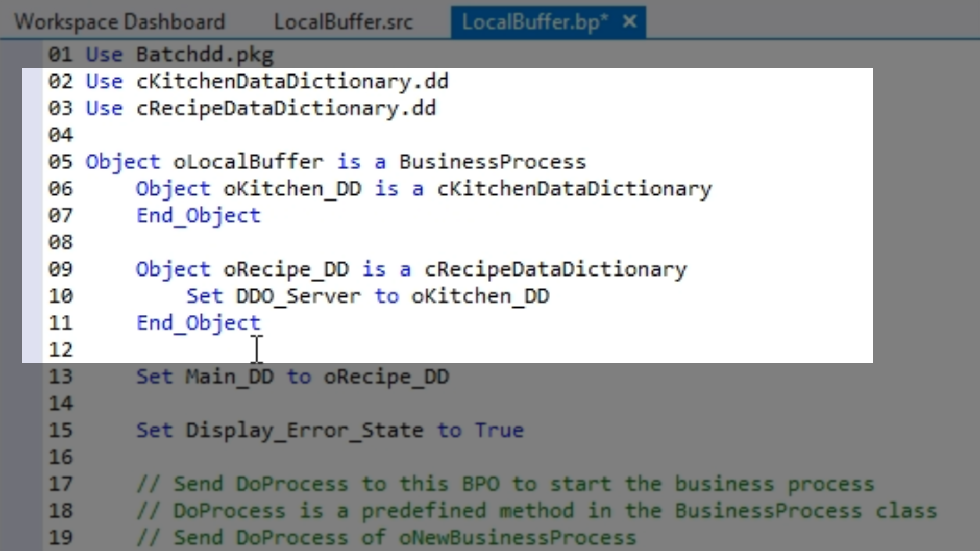Click the empty line 04

click(x=306, y=136)
